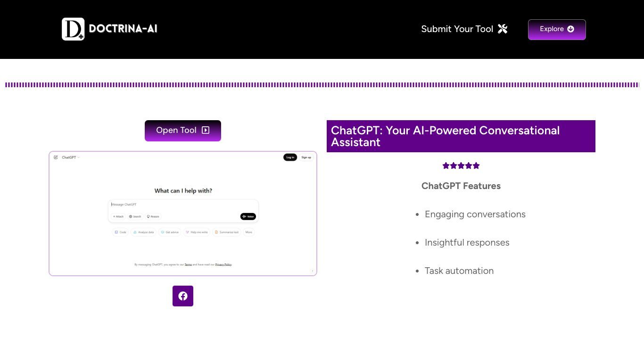The height and width of the screenshot is (362, 644).
Task: Click Sign up in screenshot
Action: tap(306, 157)
